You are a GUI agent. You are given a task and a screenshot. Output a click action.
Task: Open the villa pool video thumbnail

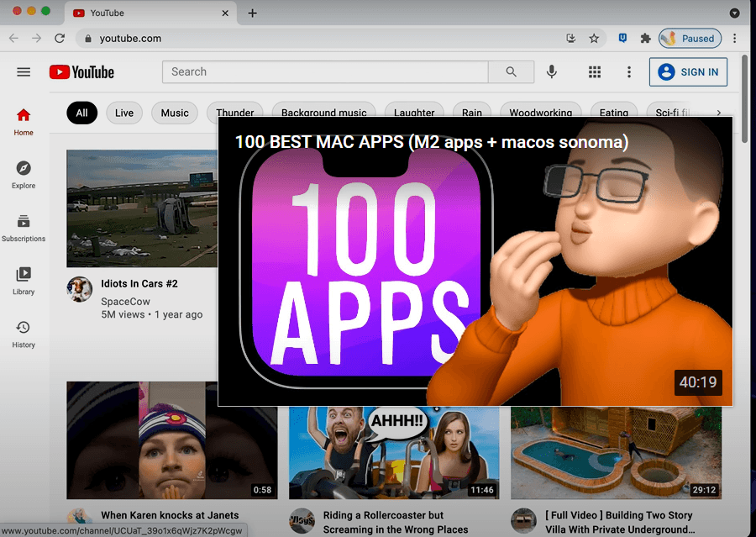coord(617,453)
